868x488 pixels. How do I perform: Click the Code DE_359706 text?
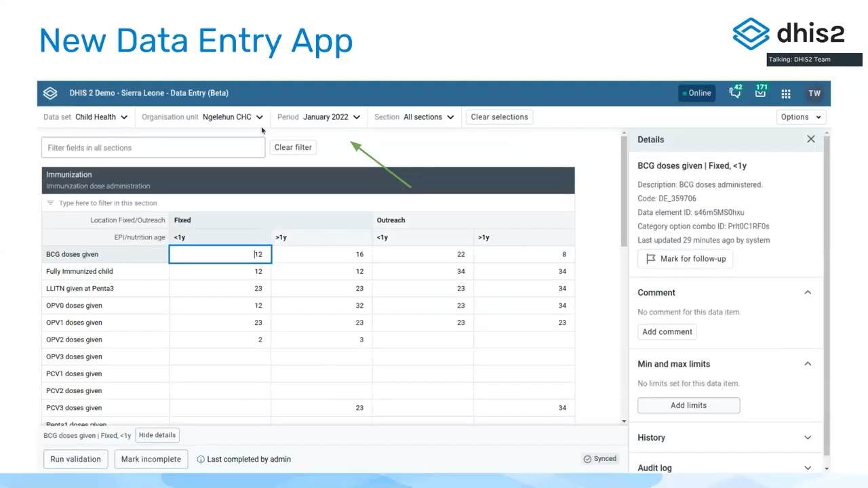pos(667,199)
